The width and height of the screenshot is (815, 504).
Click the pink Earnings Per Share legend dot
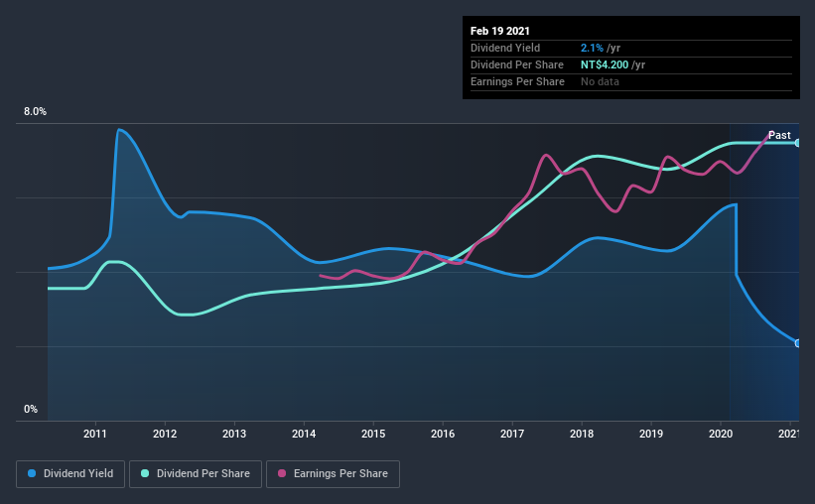pyautogui.click(x=282, y=473)
